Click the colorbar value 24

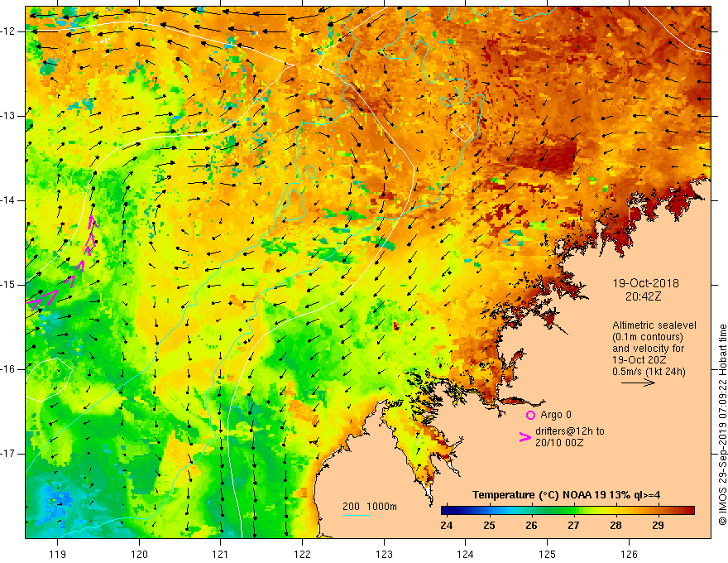tap(446, 526)
